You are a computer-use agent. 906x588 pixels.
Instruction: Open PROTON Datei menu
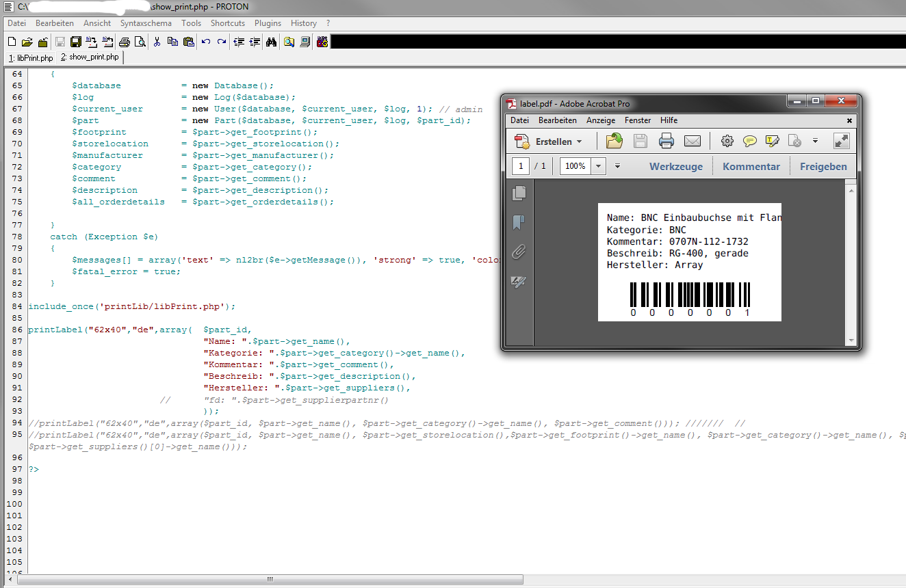16,23
